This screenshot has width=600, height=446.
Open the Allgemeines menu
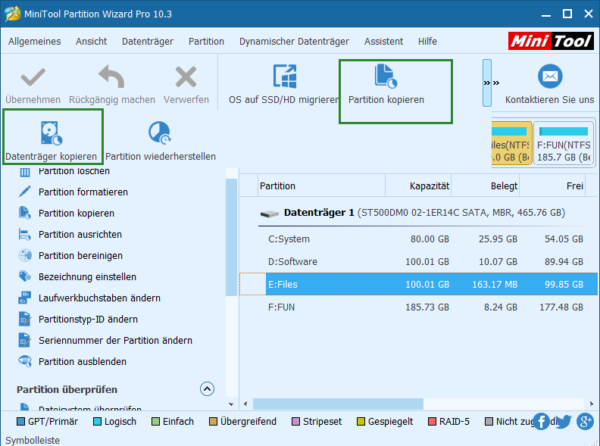[34, 41]
